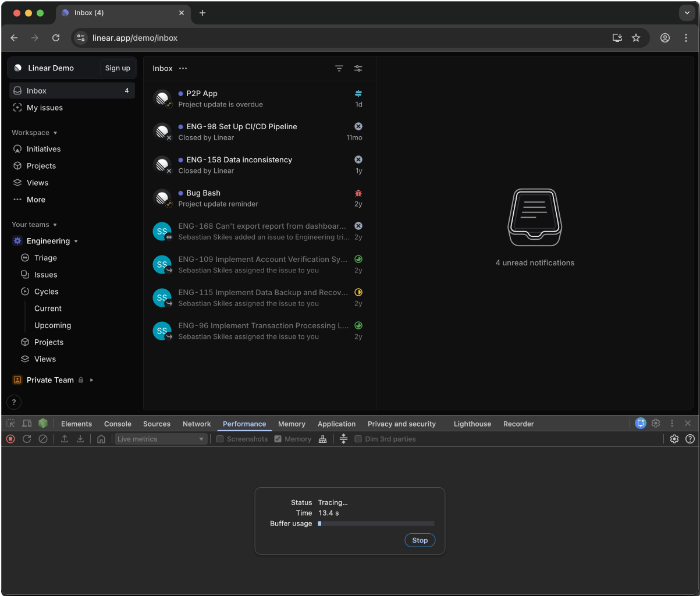Trigger garbage collection with the broom icon
700x596 pixels.
click(x=323, y=439)
